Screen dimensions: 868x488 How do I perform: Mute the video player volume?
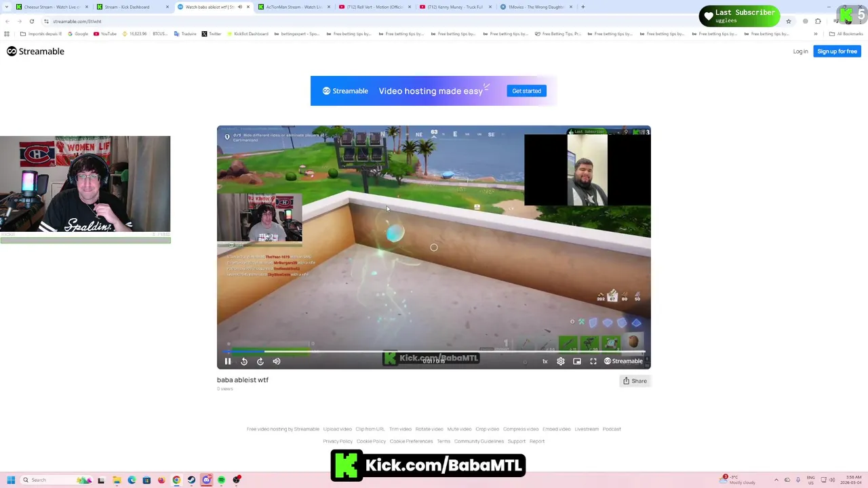[x=276, y=361]
